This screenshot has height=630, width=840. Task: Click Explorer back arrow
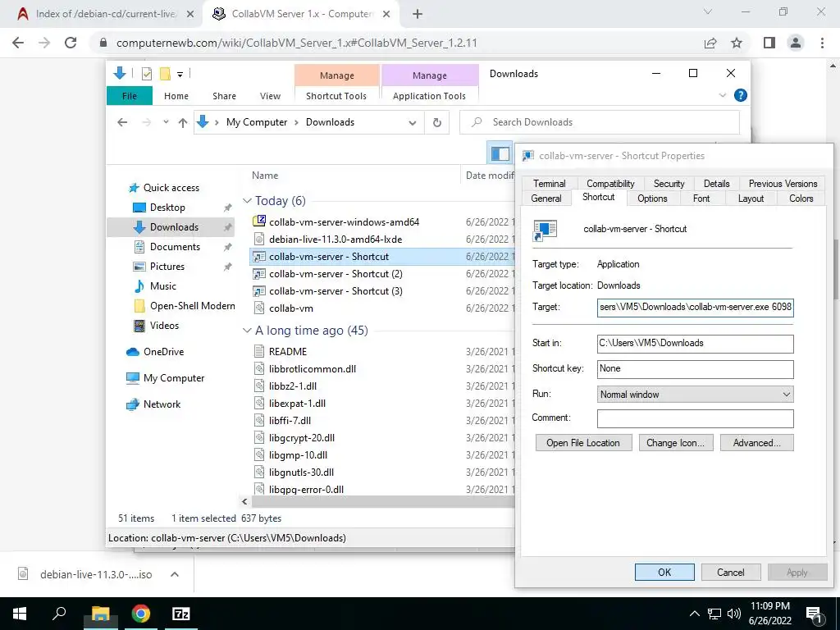122,123
